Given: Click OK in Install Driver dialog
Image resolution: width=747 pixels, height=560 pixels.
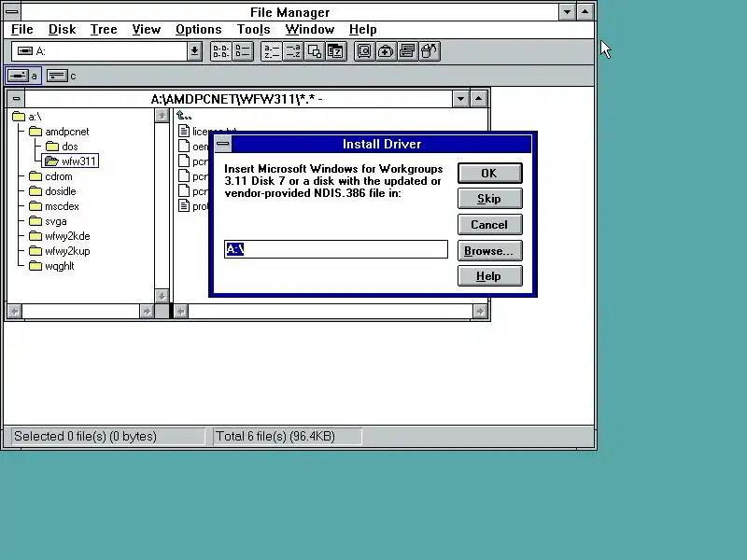Looking at the screenshot, I should pos(489,173).
